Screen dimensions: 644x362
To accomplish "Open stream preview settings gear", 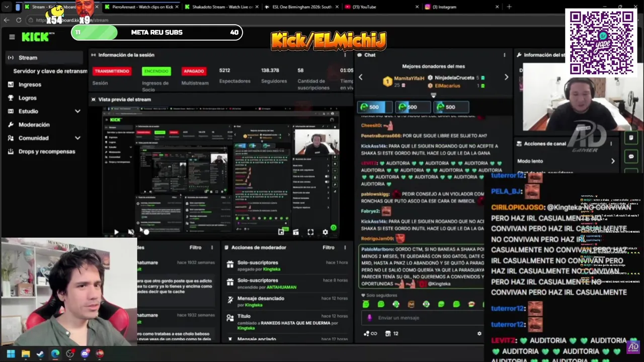I will pyautogui.click(x=325, y=232).
